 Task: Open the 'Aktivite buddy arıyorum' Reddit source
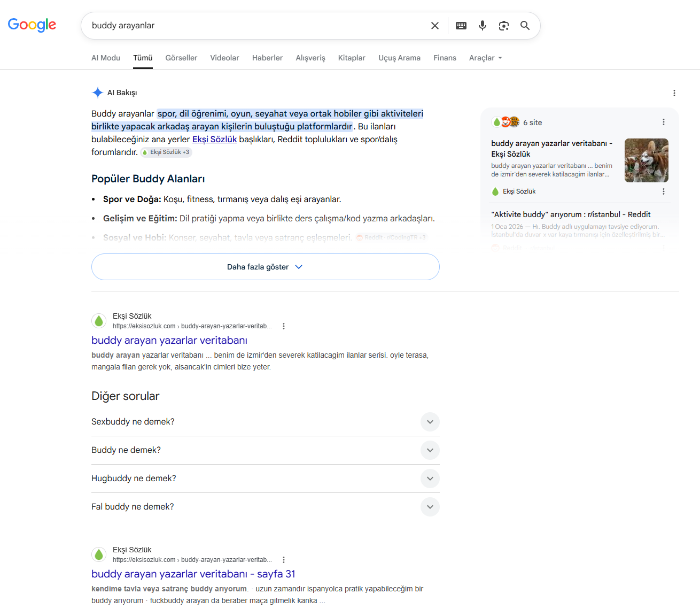(x=571, y=214)
